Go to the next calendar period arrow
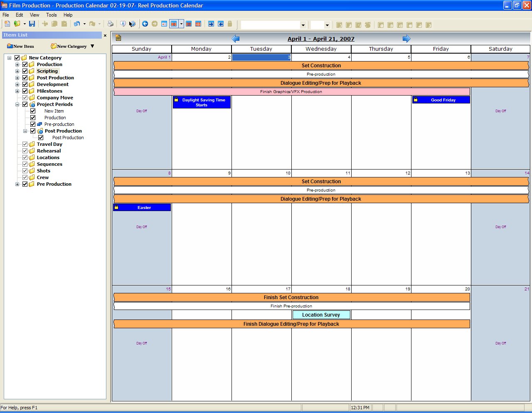 [406, 39]
